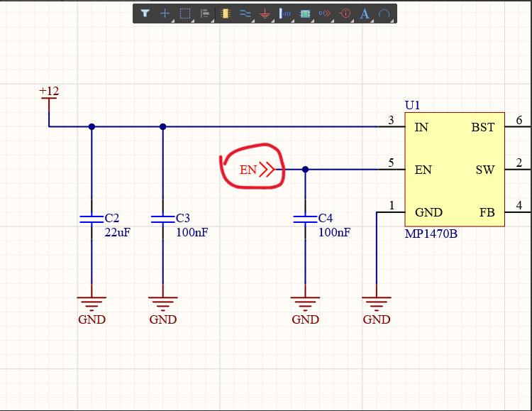
Task: Click the place part component icon
Action: coord(226,13)
